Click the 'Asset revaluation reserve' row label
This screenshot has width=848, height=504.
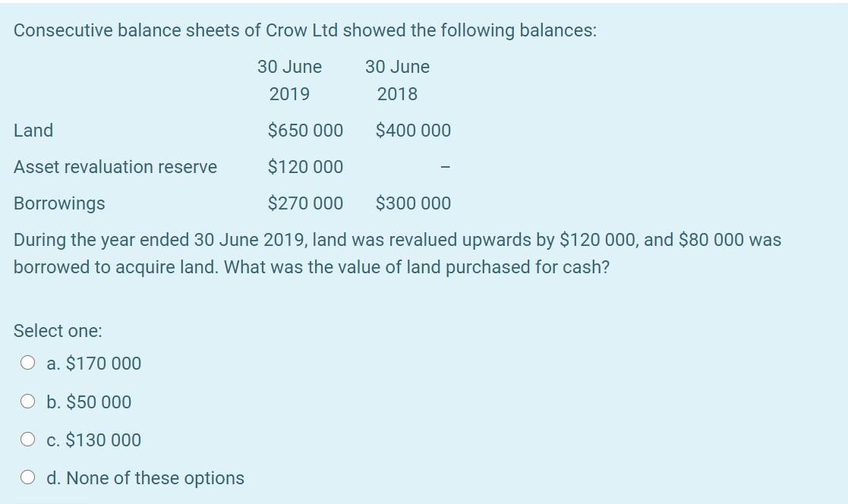[115, 166]
